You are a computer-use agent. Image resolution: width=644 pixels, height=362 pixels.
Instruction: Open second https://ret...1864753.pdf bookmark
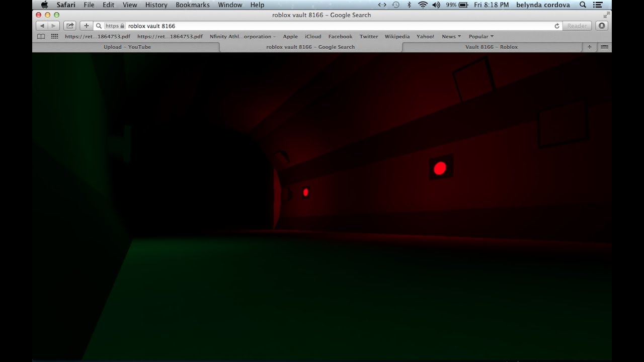click(170, 37)
